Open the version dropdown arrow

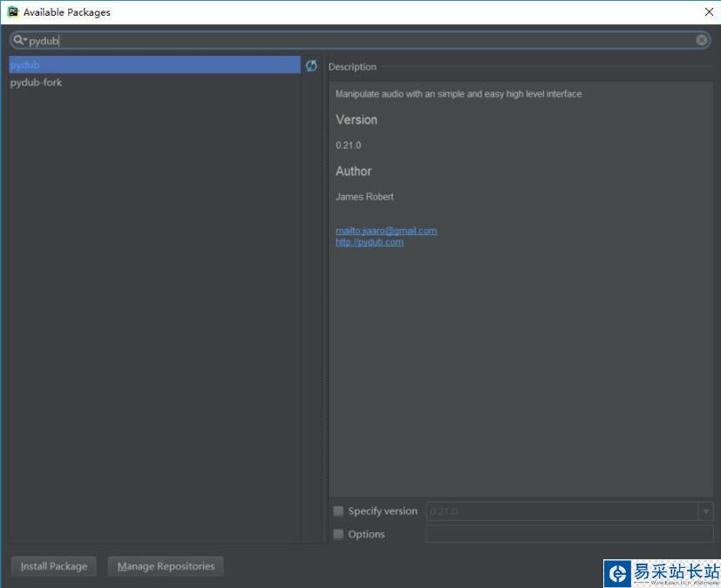coord(706,511)
